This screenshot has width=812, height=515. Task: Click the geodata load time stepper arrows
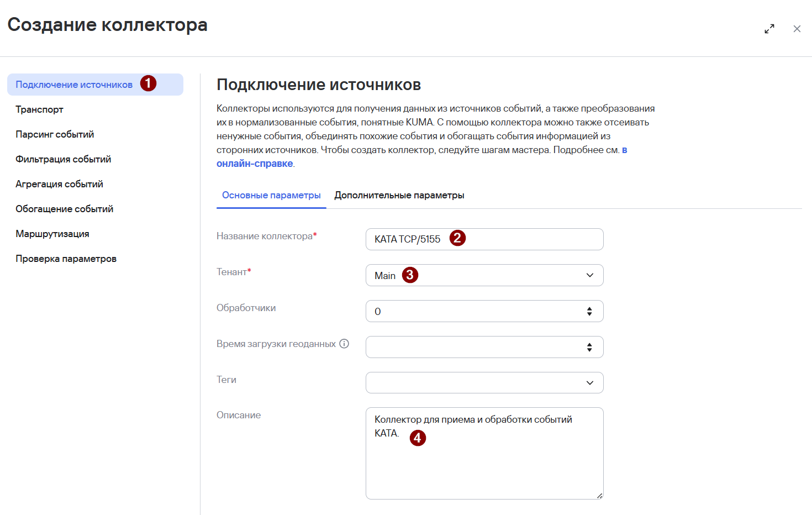point(589,347)
